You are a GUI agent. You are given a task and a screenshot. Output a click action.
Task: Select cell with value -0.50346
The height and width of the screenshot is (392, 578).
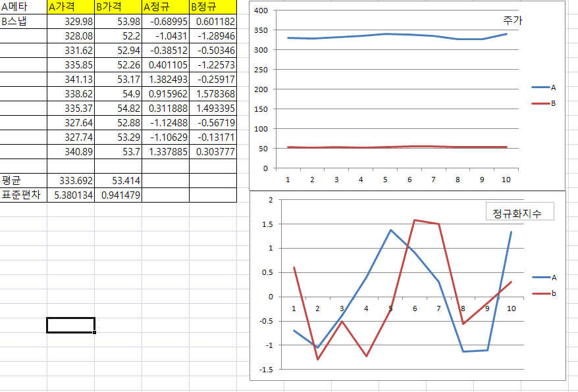213,51
